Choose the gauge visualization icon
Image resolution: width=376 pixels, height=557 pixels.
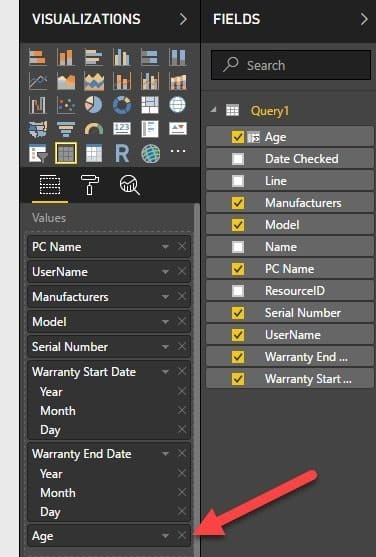(x=93, y=129)
